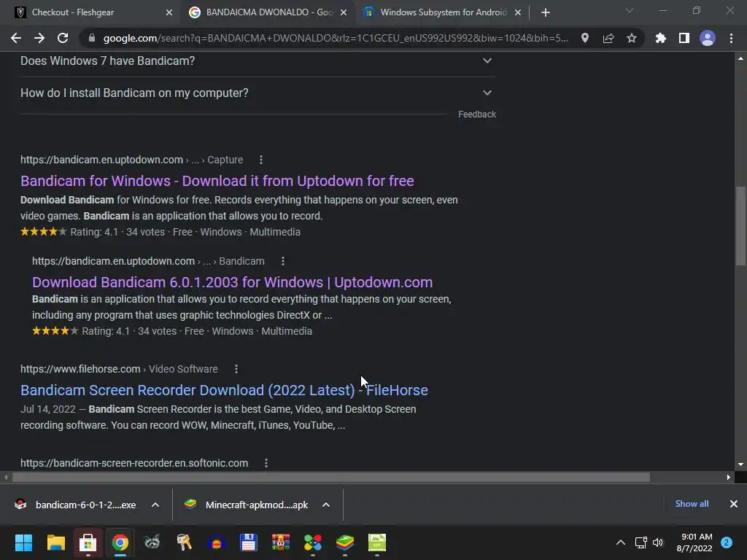Click the horizontal scrollbar right arrow
Image resolution: width=747 pixels, height=560 pixels.
pyautogui.click(x=729, y=477)
